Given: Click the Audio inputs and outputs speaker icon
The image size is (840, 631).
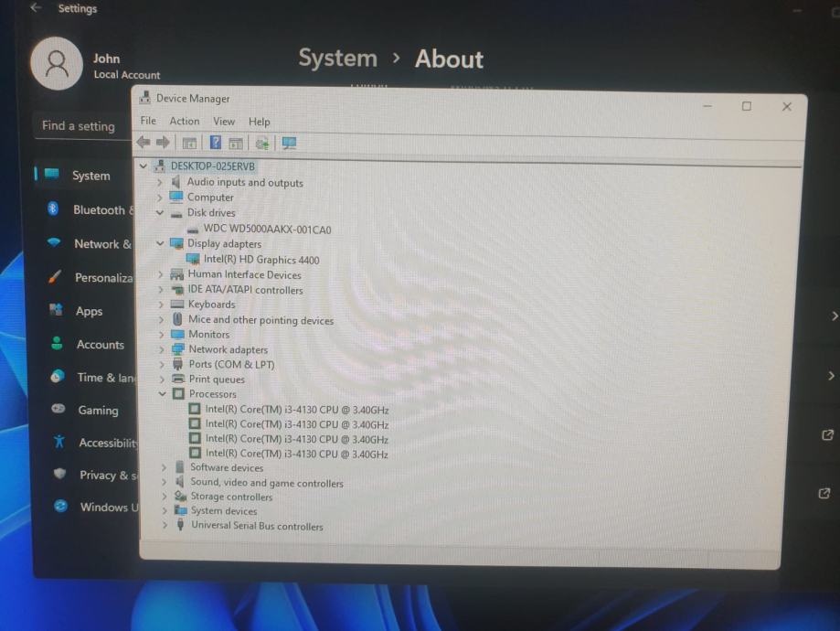Looking at the screenshot, I should point(175,182).
